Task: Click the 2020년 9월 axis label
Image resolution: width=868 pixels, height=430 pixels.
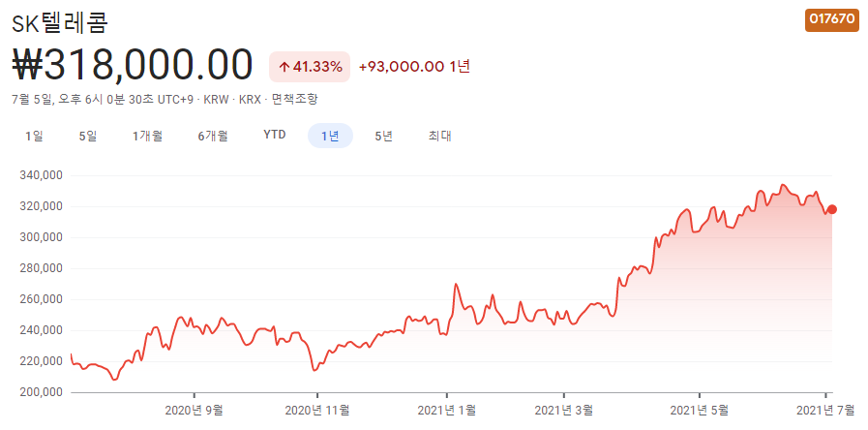Action: tap(194, 410)
